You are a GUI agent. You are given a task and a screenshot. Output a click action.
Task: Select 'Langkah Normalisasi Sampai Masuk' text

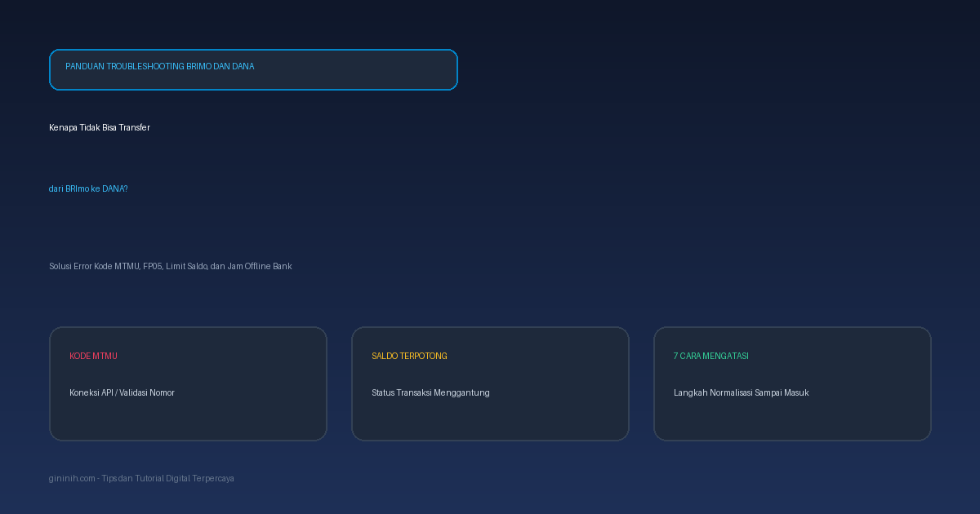coord(741,392)
